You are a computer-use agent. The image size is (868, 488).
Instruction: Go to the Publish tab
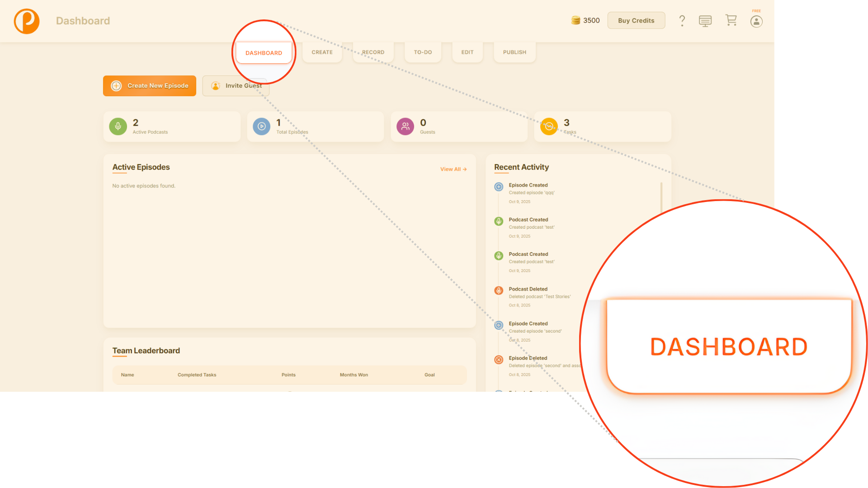(514, 52)
